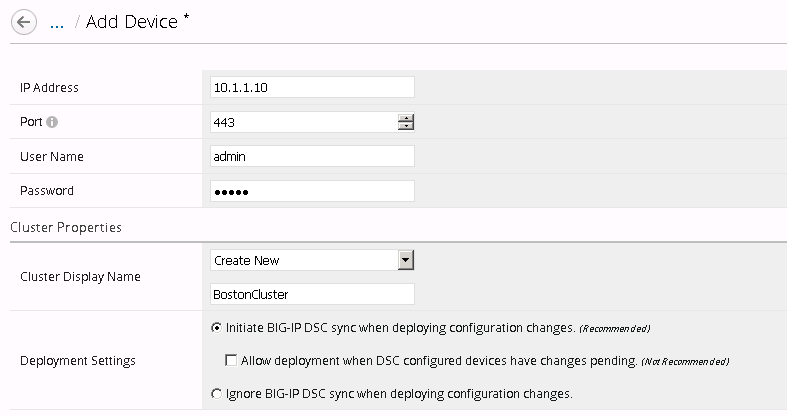Open the ellipsis breadcrumb link
Image resolution: width=787 pixels, height=416 pixels.
57,23
